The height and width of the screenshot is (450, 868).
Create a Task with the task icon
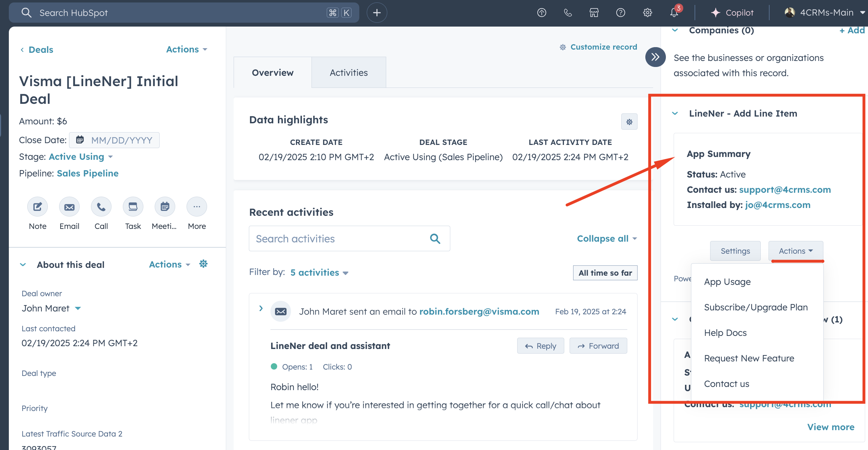point(133,207)
